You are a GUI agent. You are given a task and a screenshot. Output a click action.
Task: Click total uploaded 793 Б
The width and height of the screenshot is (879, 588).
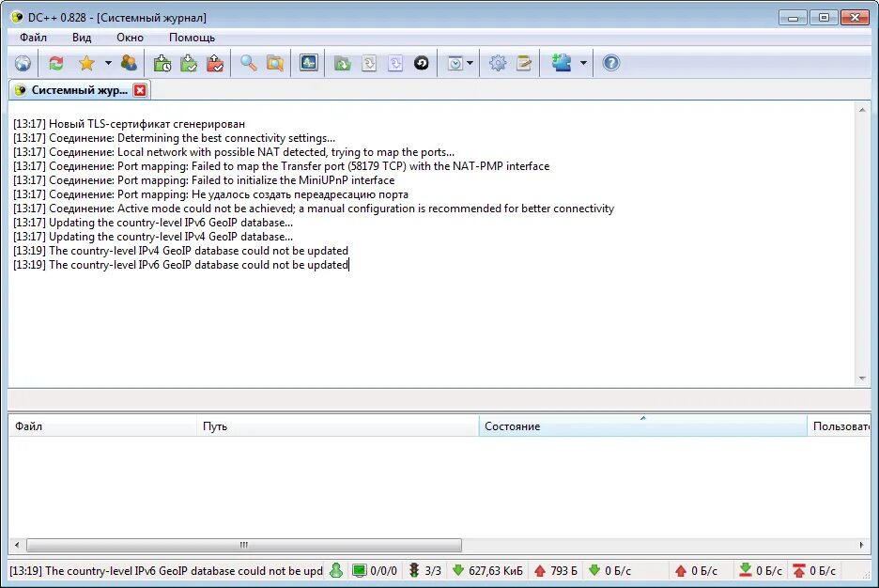pos(563,571)
